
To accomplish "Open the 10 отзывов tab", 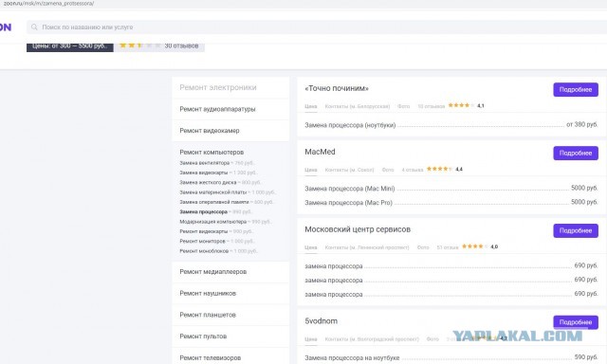I will click(x=431, y=106).
